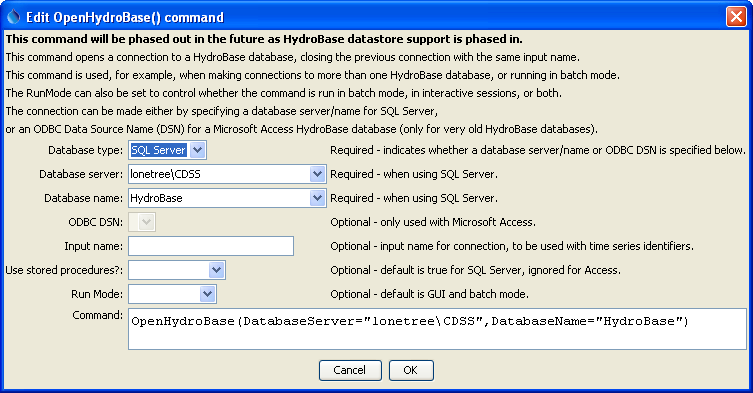Click the Cancel button

350,370
